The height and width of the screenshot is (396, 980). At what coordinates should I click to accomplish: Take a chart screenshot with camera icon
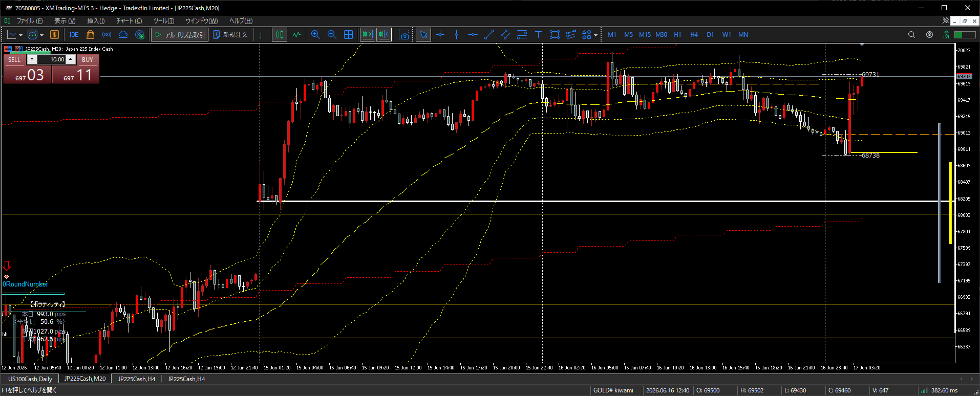(x=404, y=35)
